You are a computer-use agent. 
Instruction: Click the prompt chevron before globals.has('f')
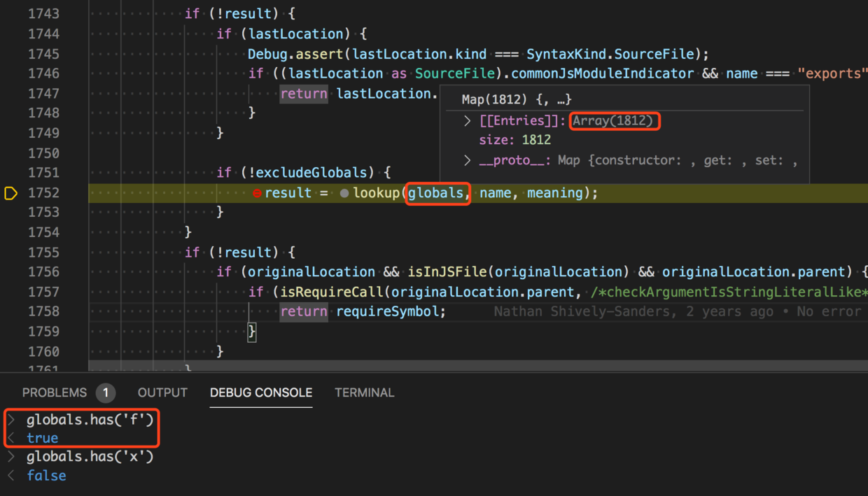click(x=11, y=419)
